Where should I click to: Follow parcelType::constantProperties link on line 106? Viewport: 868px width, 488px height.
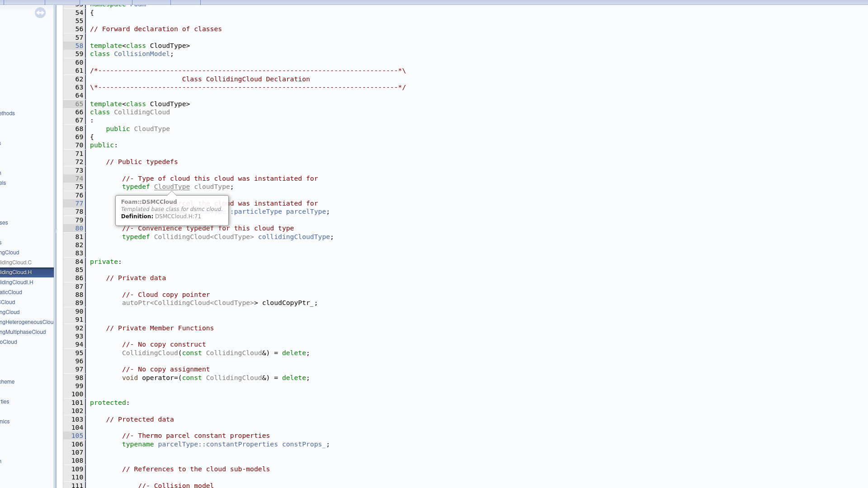coord(218,445)
